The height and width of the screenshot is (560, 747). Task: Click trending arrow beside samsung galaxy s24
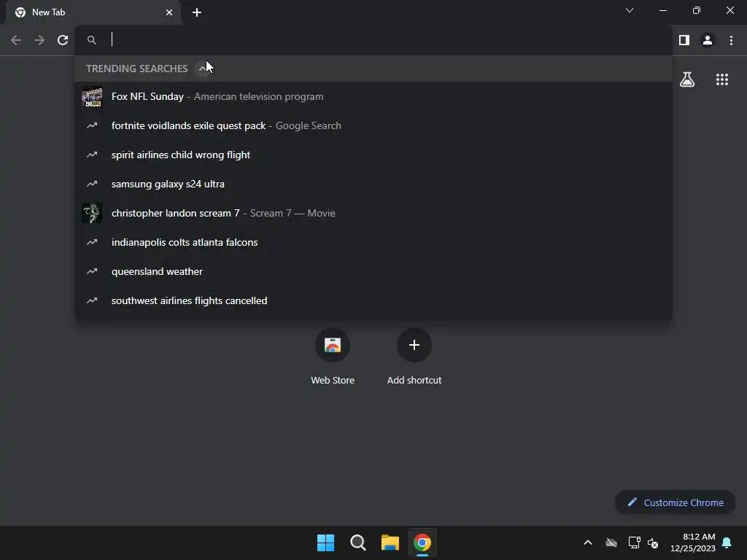[92, 184]
